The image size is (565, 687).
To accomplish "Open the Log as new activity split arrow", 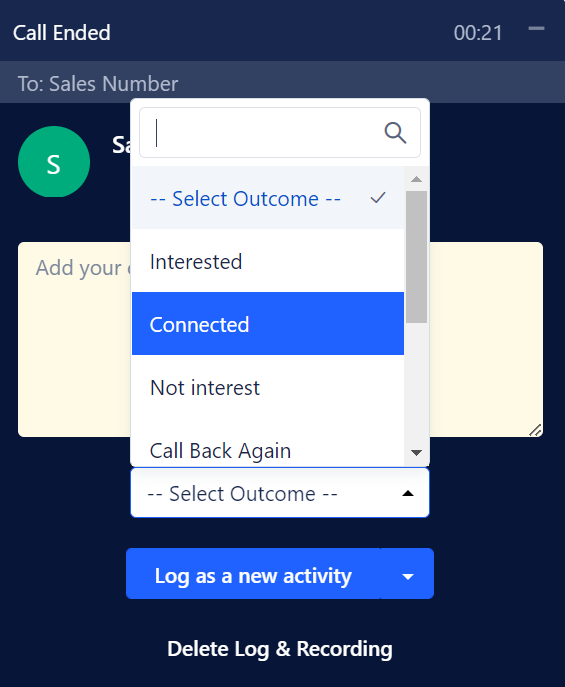I will click(407, 574).
